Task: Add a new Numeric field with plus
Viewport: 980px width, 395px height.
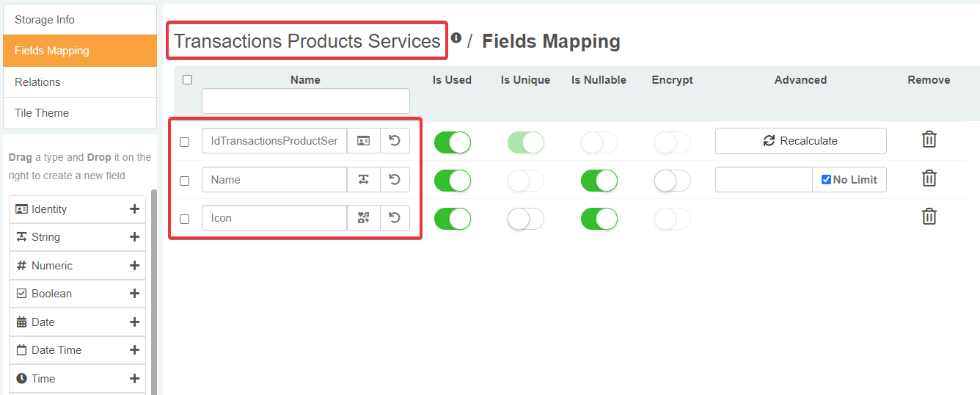Action: pos(134,266)
